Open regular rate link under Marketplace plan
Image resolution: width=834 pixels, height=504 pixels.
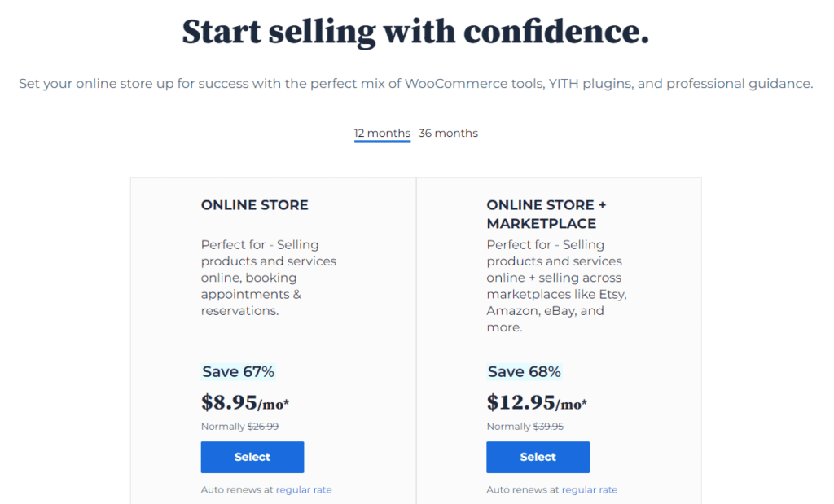(x=590, y=489)
